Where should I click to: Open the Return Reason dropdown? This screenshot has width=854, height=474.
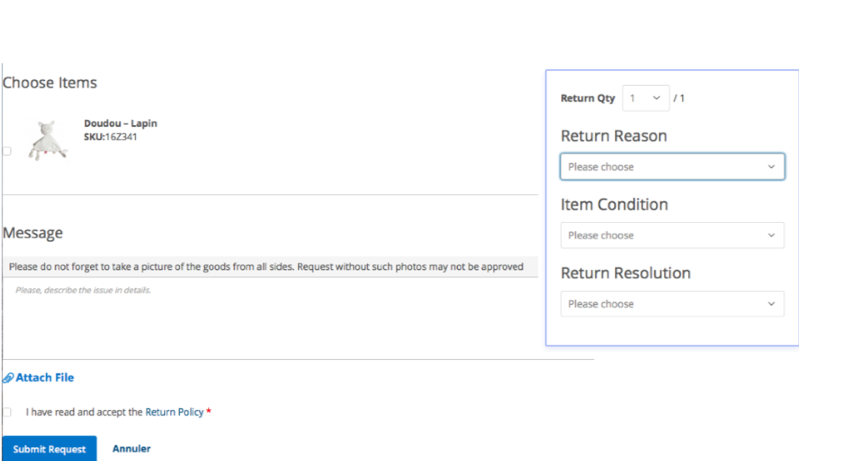[x=672, y=167]
